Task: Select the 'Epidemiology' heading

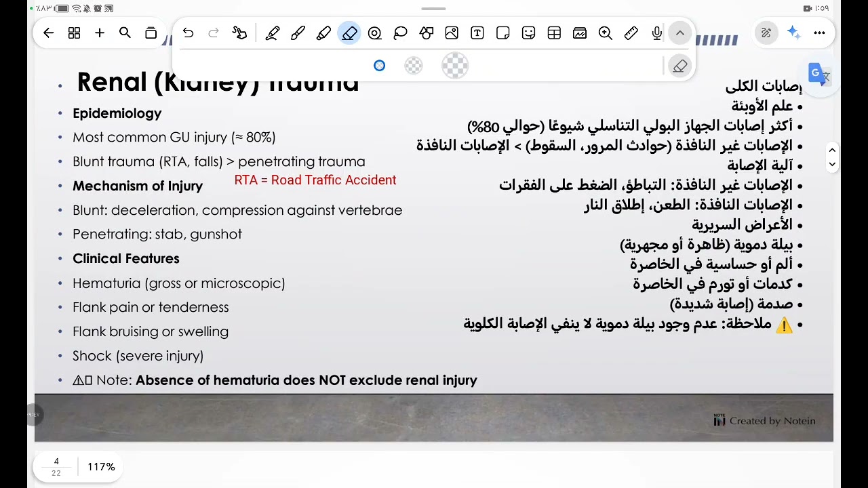Action: [x=117, y=113]
